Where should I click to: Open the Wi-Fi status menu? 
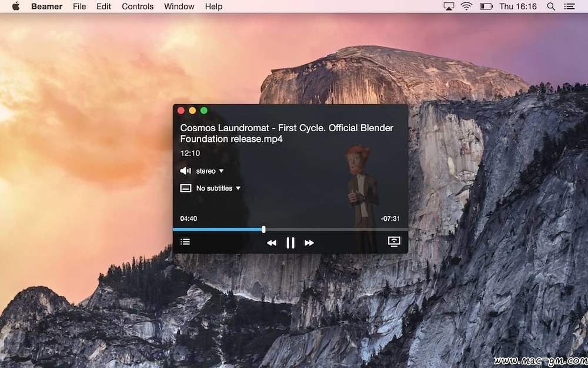click(466, 6)
